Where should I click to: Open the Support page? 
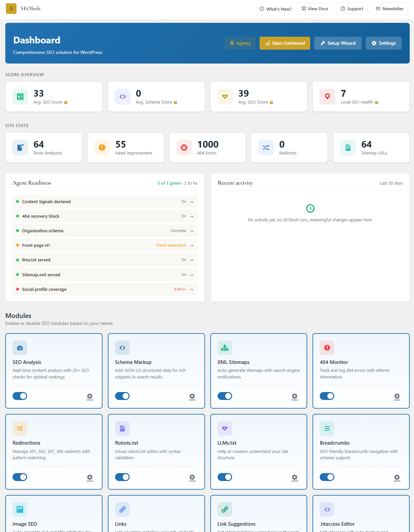(x=352, y=9)
